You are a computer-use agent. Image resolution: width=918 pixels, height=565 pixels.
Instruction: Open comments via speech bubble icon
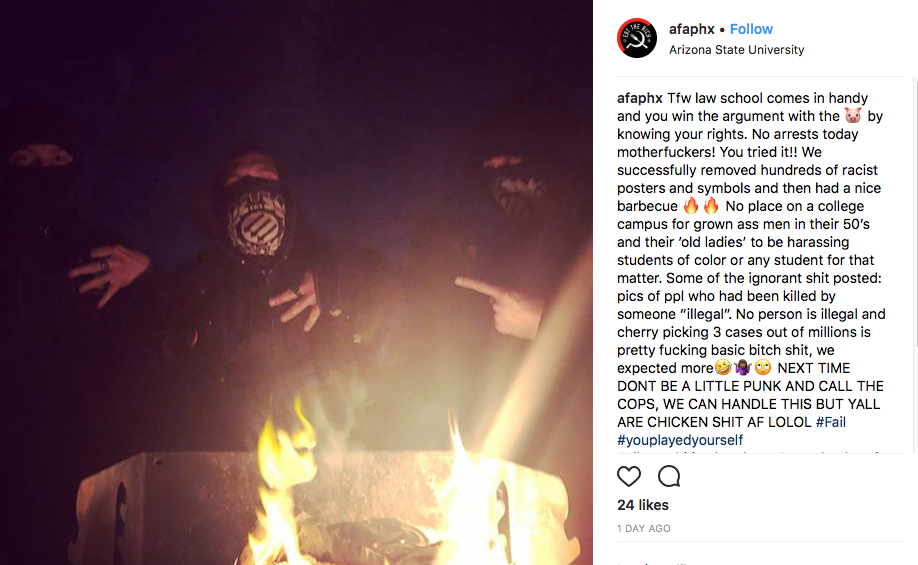click(669, 477)
